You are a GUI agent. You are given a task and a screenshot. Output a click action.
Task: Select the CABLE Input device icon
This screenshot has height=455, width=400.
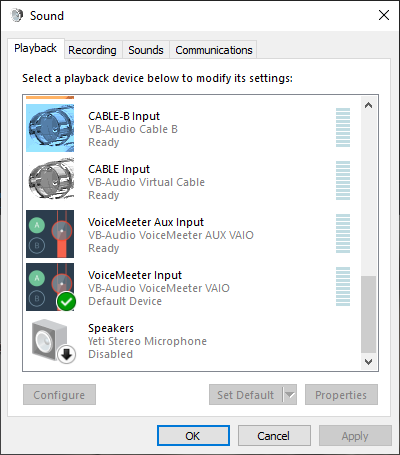(x=50, y=181)
